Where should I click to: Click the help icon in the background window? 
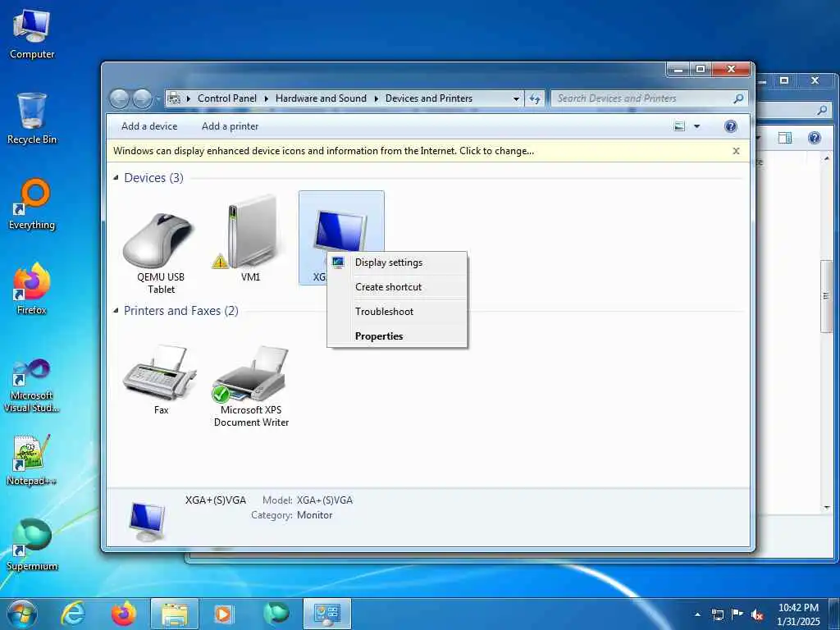pyautogui.click(x=815, y=138)
